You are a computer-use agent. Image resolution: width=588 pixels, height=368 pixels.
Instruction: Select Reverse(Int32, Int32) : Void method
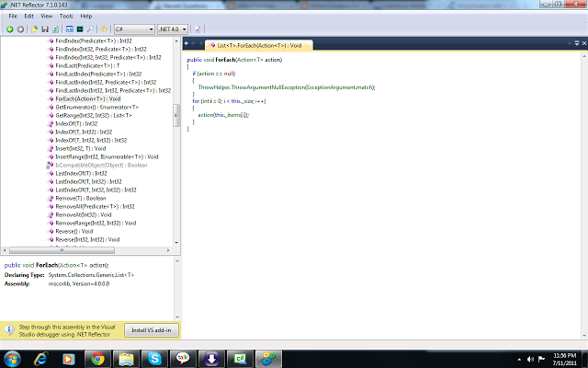click(87, 239)
